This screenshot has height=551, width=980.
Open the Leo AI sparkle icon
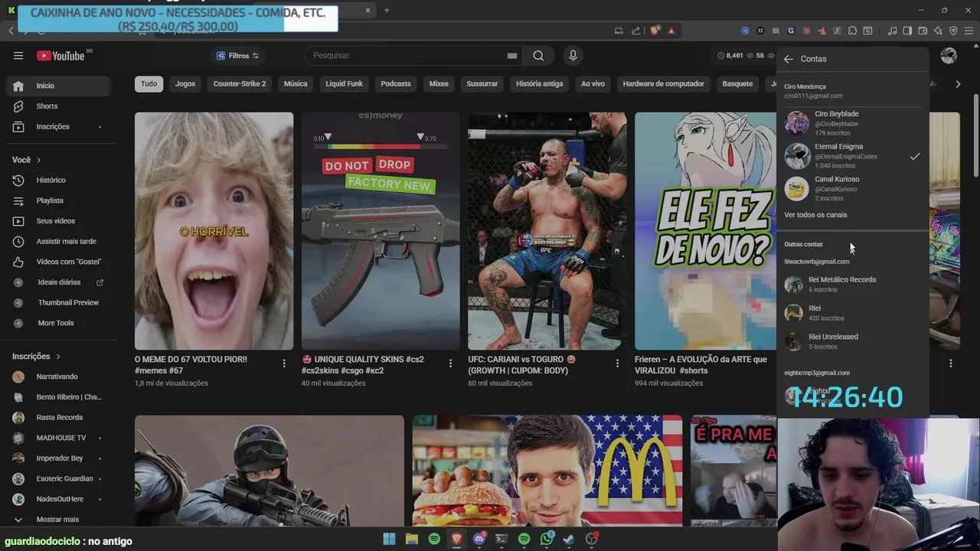pyautogui.click(x=938, y=31)
